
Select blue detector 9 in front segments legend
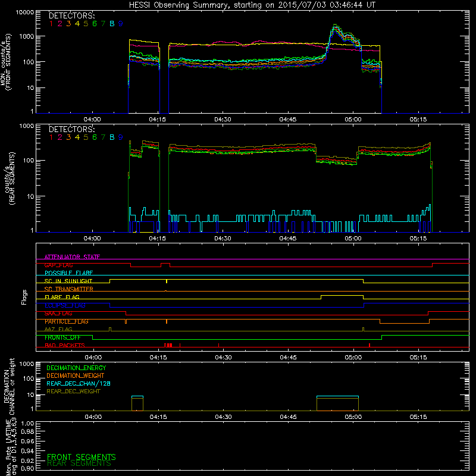[x=121, y=24]
